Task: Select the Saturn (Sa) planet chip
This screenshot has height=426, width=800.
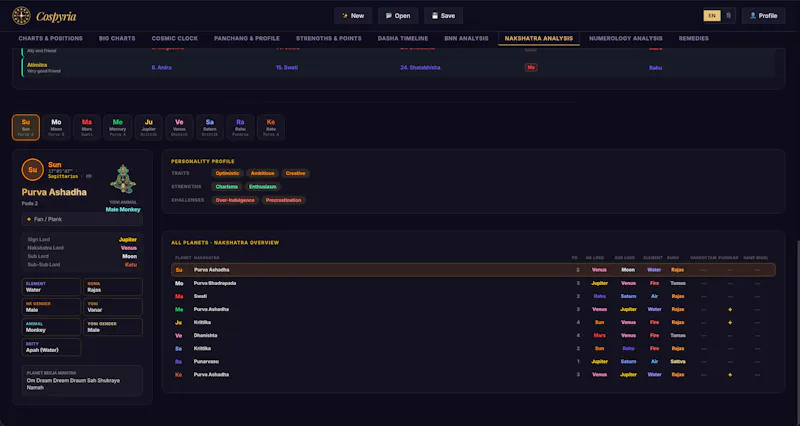Action: click(x=210, y=127)
